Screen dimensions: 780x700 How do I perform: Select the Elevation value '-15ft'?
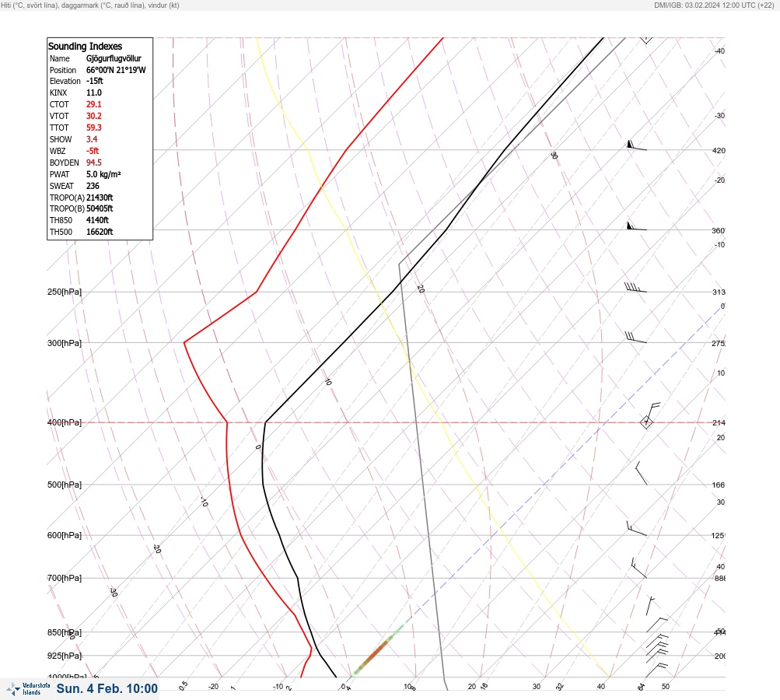pyautogui.click(x=95, y=81)
